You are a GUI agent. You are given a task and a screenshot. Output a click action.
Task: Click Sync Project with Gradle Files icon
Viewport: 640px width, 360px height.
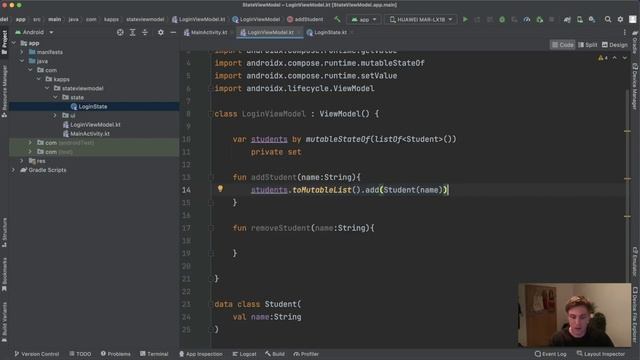coord(567,19)
